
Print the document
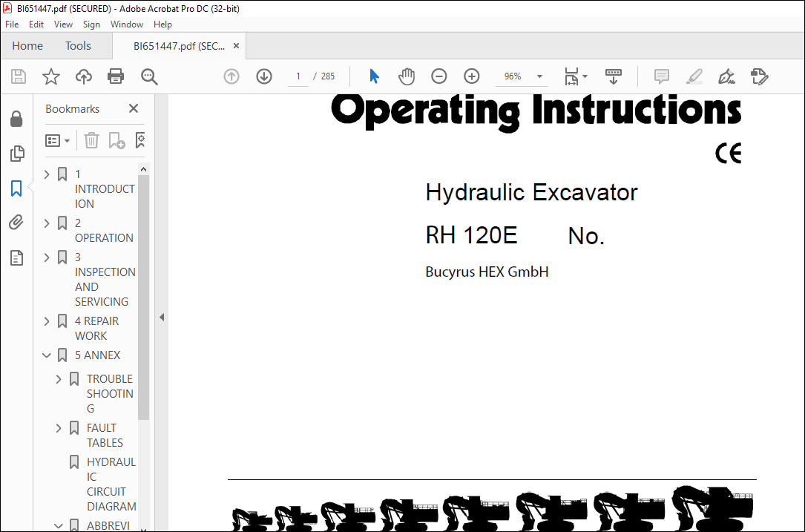116,76
